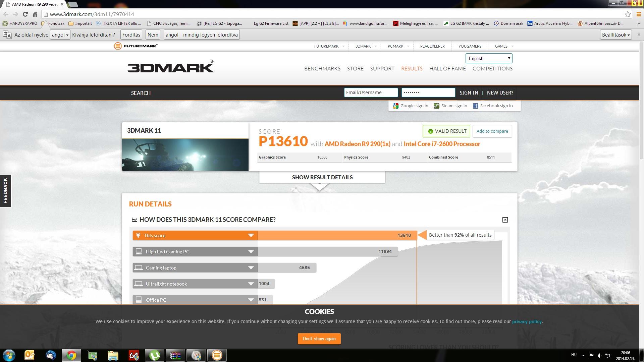Click the browser back arrow
The height and width of the screenshot is (362, 644).
6,14
